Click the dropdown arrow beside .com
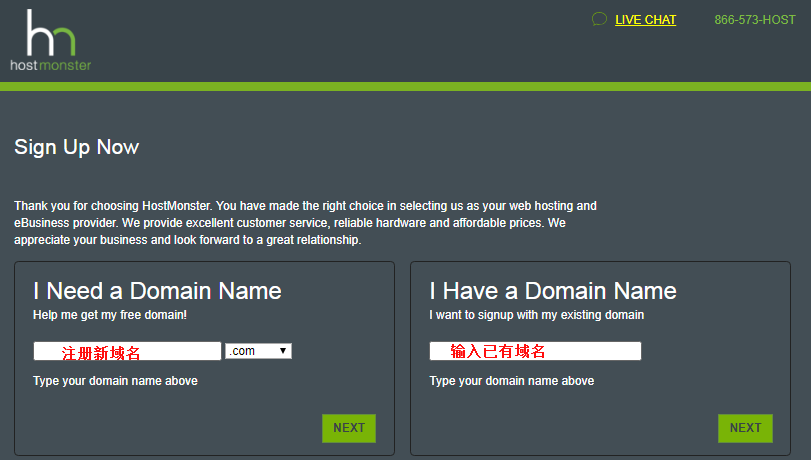This screenshot has width=811, height=460. click(284, 351)
